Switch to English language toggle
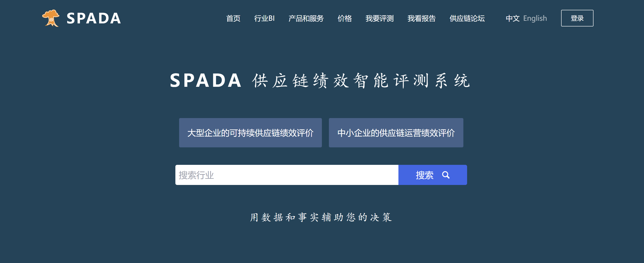Image resolution: width=644 pixels, height=263 pixels. (x=536, y=18)
